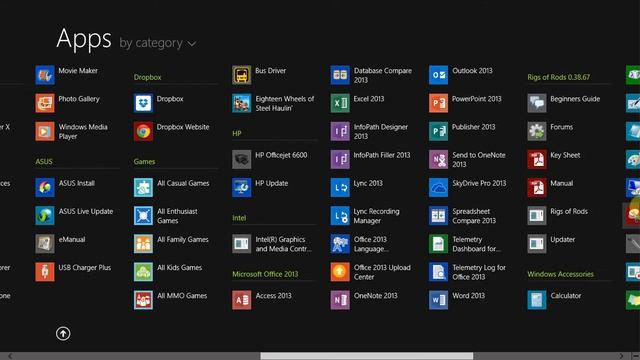This screenshot has height=360, width=640.
Task: Open Office 2013 Language Preferences icon
Action: (340, 244)
